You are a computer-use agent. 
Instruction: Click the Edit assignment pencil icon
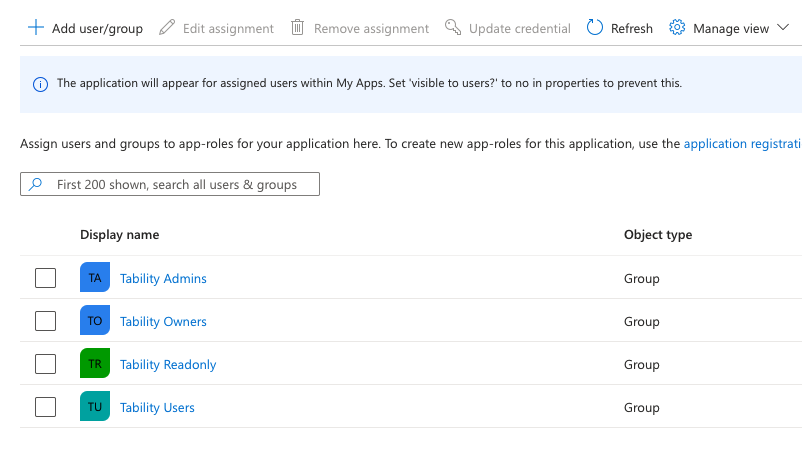tap(167, 28)
